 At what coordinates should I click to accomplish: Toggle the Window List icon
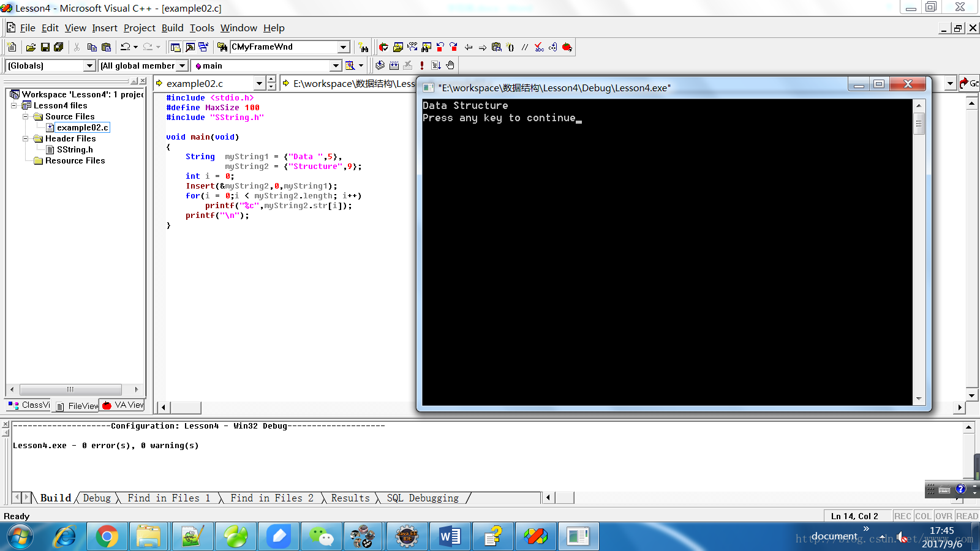[x=203, y=47]
